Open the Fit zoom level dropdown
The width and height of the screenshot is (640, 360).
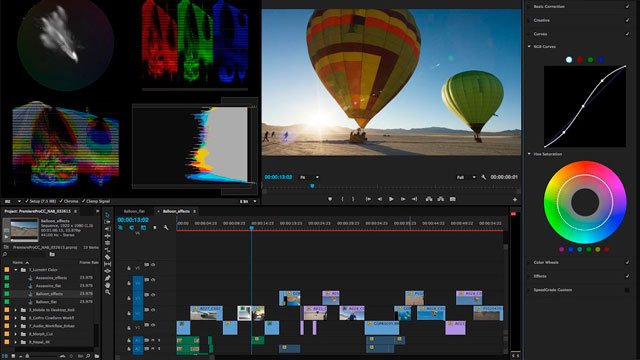pos(309,177)
